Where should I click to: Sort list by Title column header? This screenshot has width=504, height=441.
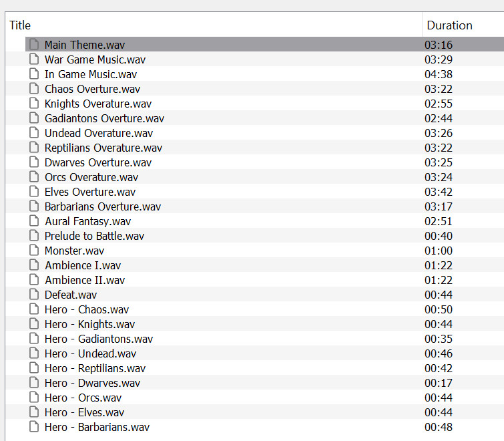click(x=20, y=25)
